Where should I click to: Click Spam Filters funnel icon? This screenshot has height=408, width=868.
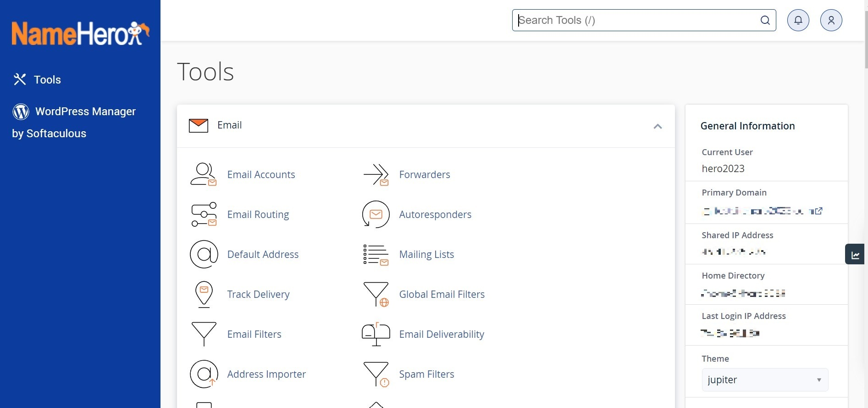tap(376, 374)
